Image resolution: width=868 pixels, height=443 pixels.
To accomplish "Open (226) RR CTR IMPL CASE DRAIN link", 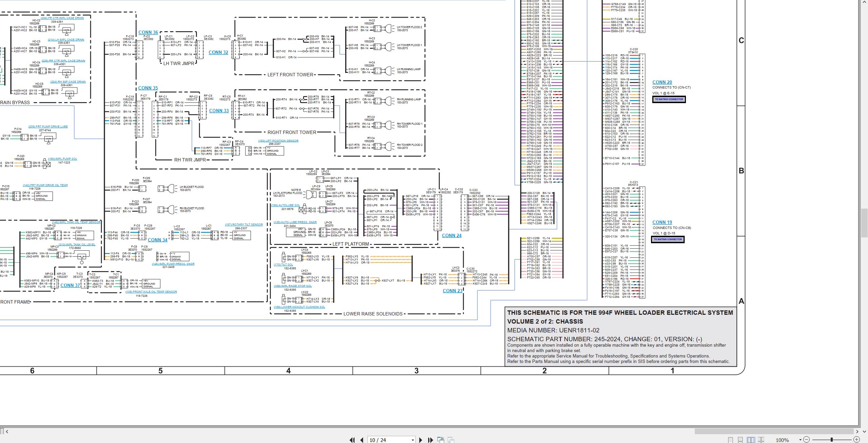I will coord(63,61).
